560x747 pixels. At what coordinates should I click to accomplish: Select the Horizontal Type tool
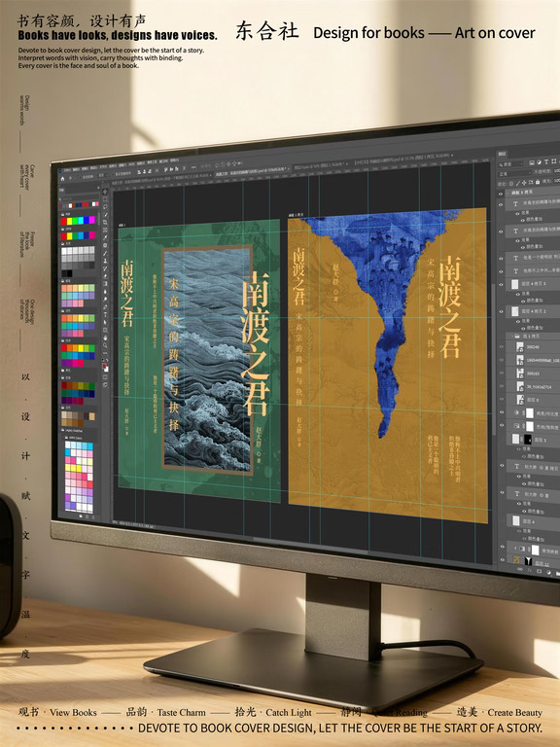(105, 315)
